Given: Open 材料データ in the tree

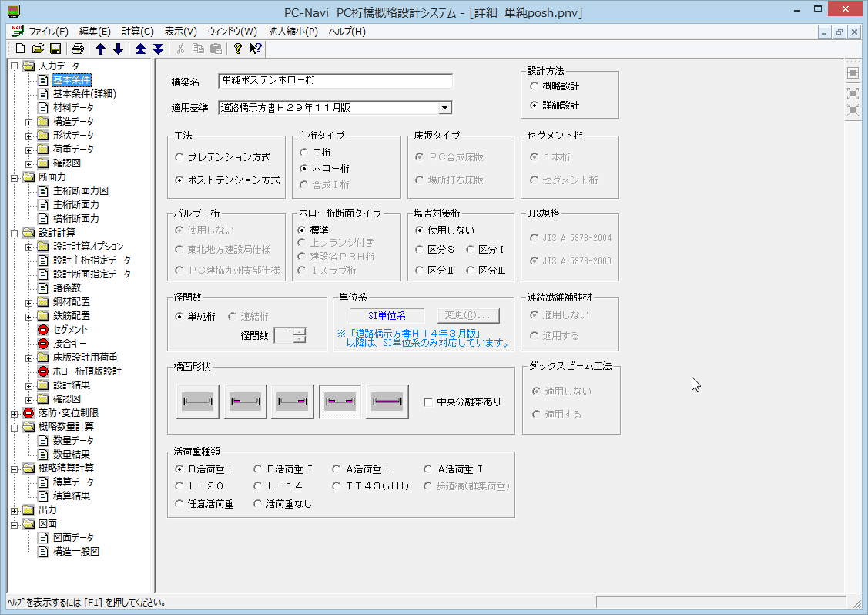Looking at the screenshot, I should click(x=73, y=108).
